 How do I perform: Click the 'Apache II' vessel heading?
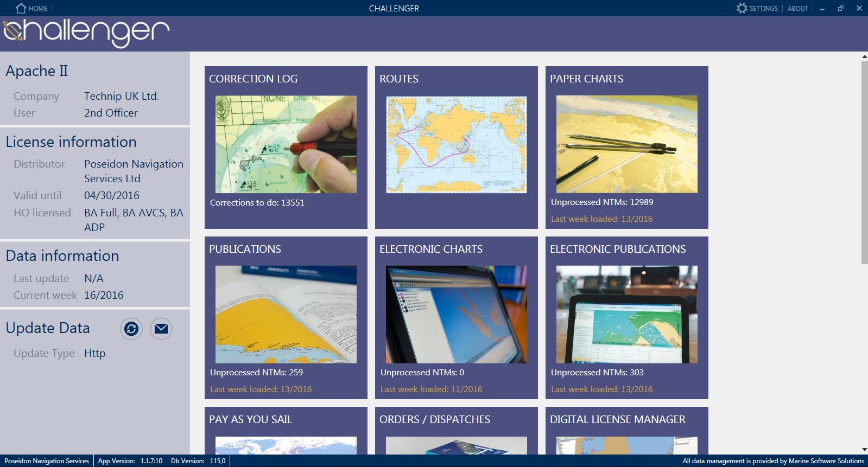37,71
